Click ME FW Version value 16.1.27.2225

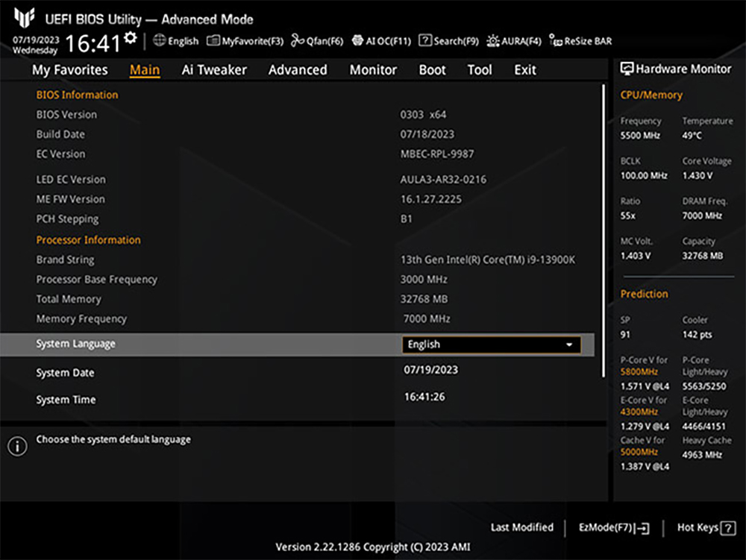[430, 199]
